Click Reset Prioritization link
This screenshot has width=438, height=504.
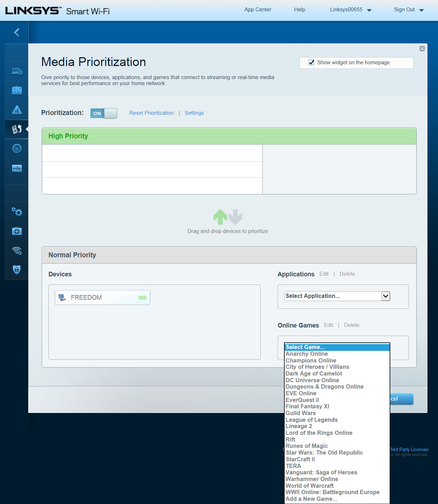point(152,113)
